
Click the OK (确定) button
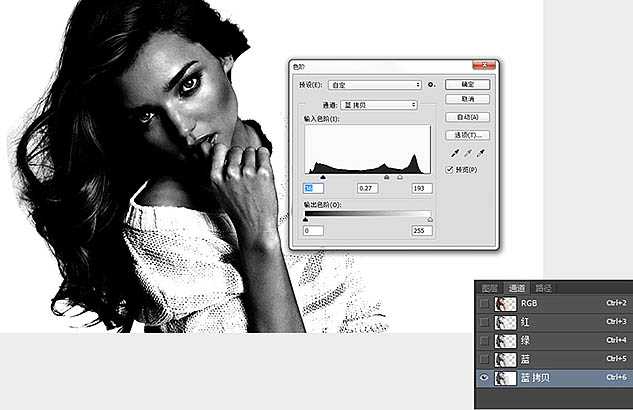coord(468,85)
